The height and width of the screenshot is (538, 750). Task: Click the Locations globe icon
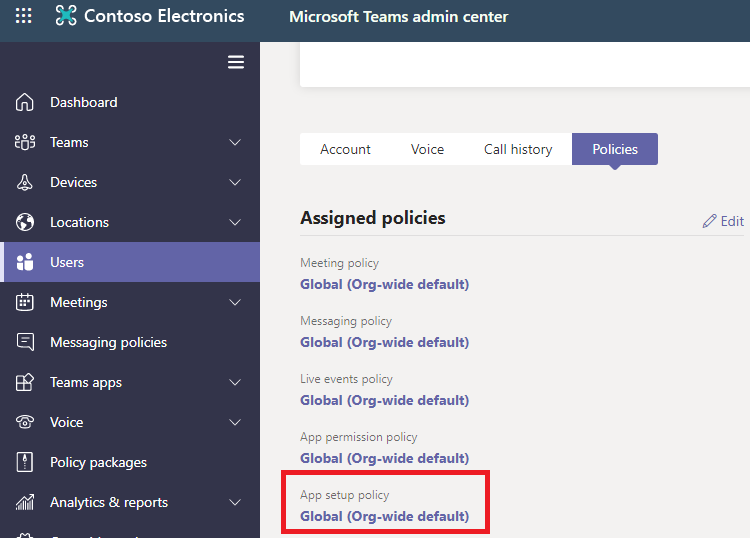pyautogui.click(x=24, y=222)
